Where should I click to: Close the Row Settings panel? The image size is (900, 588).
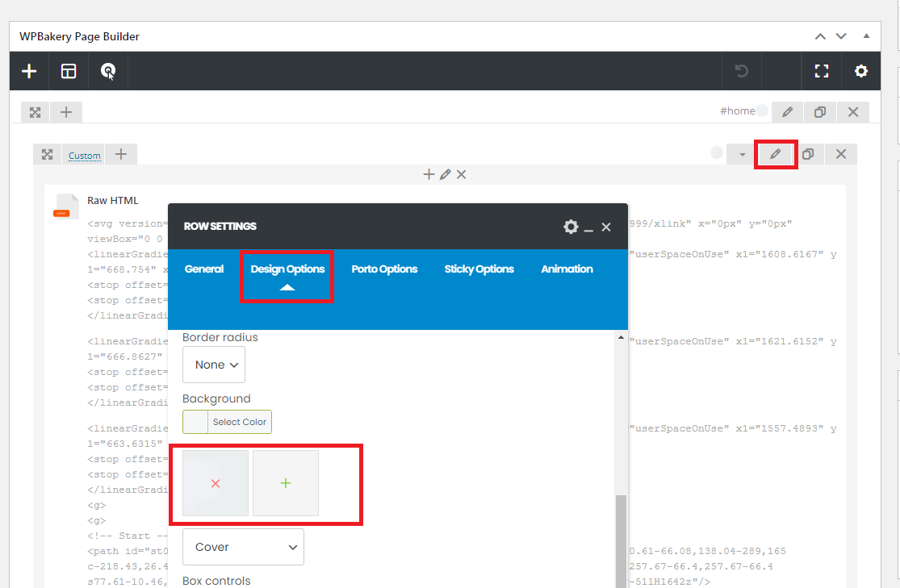point(606,227)
